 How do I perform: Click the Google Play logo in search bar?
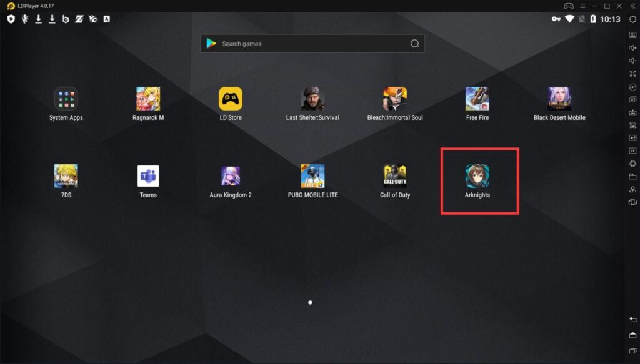pos(211,44)
